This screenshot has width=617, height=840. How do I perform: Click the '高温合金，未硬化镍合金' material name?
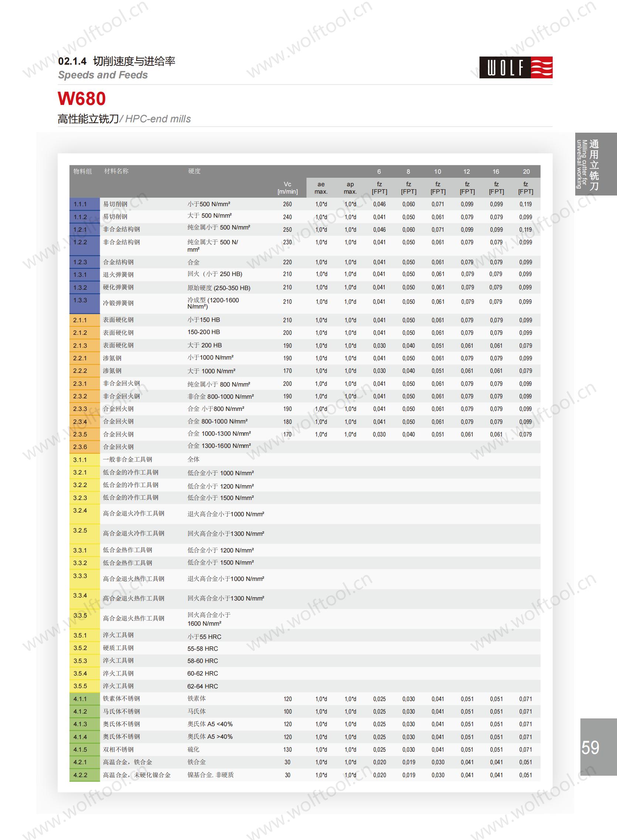point(137,775)
